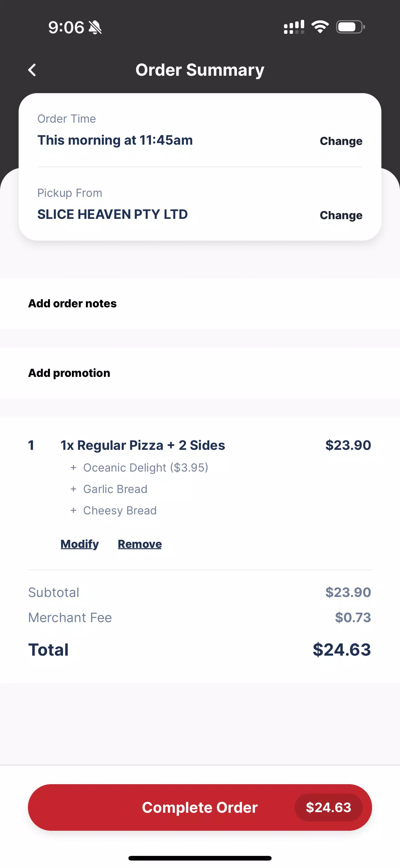Tap the Order Summary title
The width and height of the screenshot is (400, 868).
click(200, 70)
